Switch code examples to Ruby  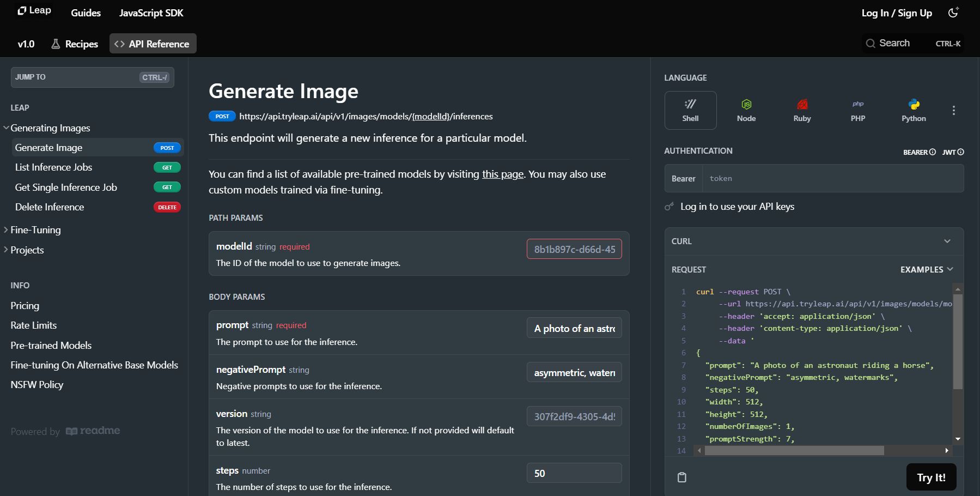[x=801, y=110]
